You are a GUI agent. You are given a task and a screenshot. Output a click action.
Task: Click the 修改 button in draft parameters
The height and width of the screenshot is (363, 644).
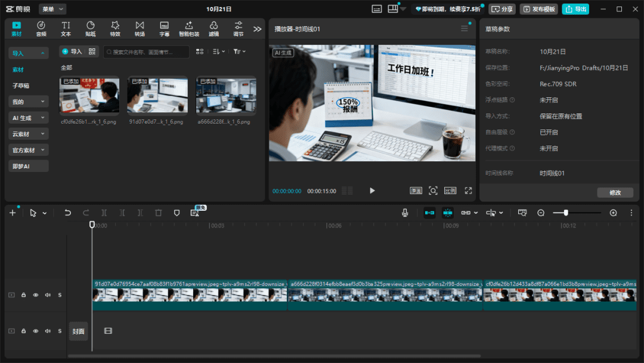pos(615,192)
